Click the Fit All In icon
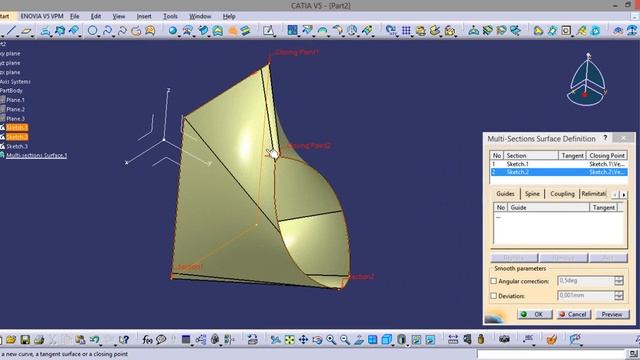This screenshot has height=360, width=640. 289,340
